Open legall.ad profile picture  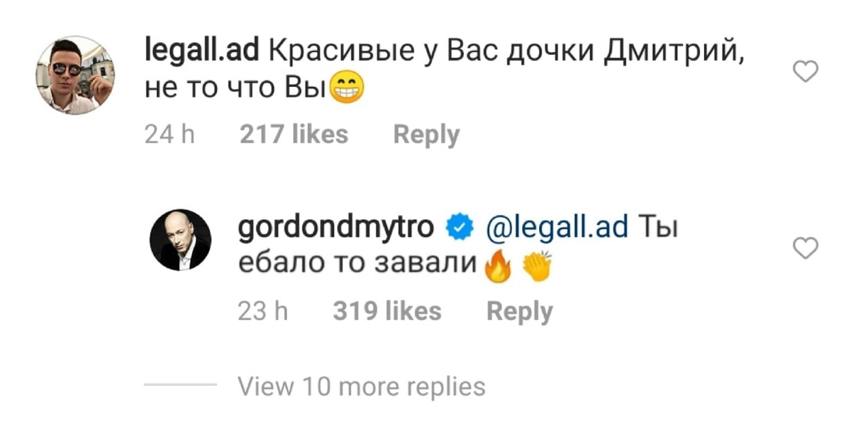click(x=75, y=75)
